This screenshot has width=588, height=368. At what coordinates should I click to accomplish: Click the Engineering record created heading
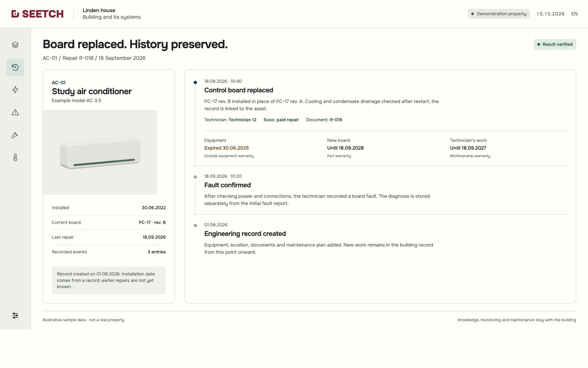pyautogui.click(x=245, y=234)
